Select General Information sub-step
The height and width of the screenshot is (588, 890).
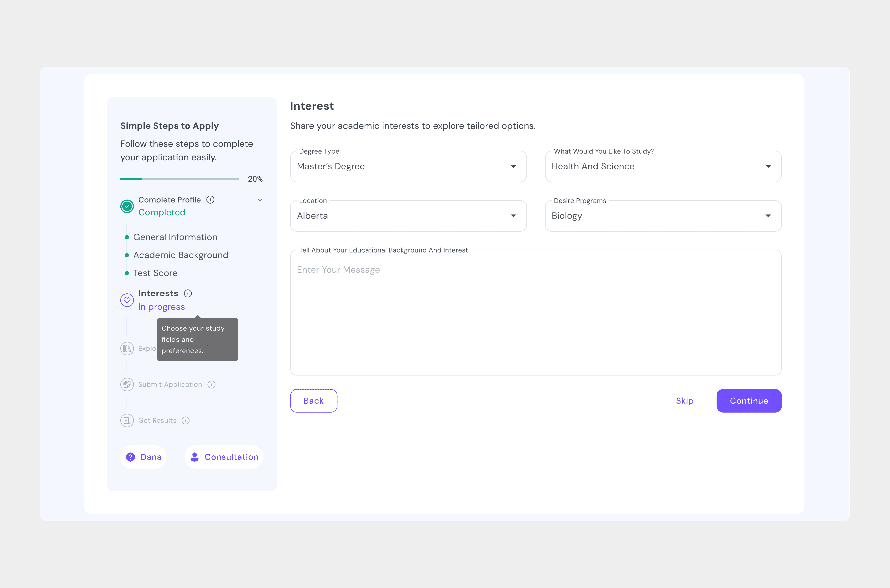point(175,237)
